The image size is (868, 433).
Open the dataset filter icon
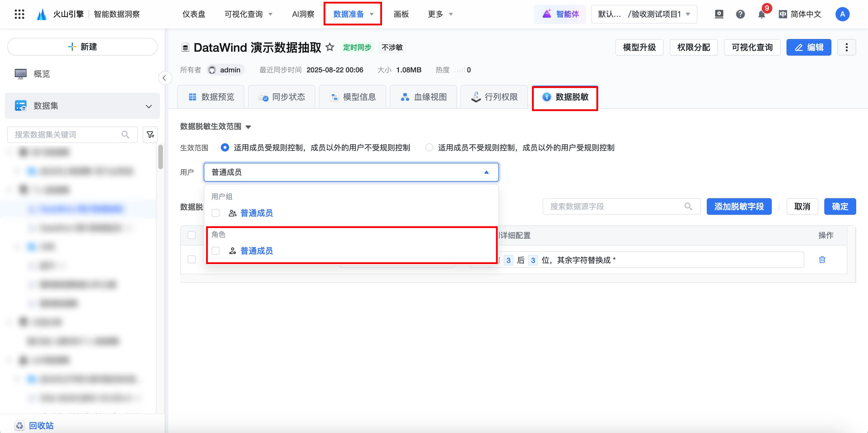click(x=150, y=135)
